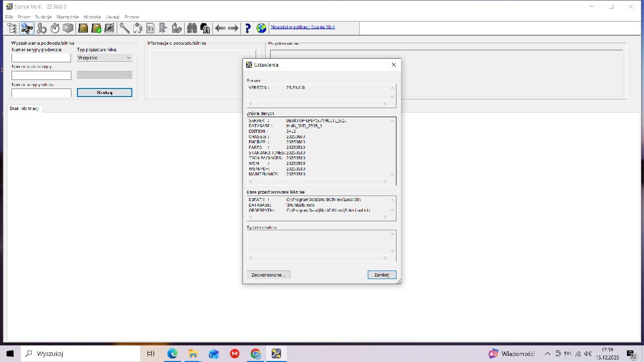
Task: Click the book with green checkmark icon
Action: pyautogui.click(x=96, y=28)
